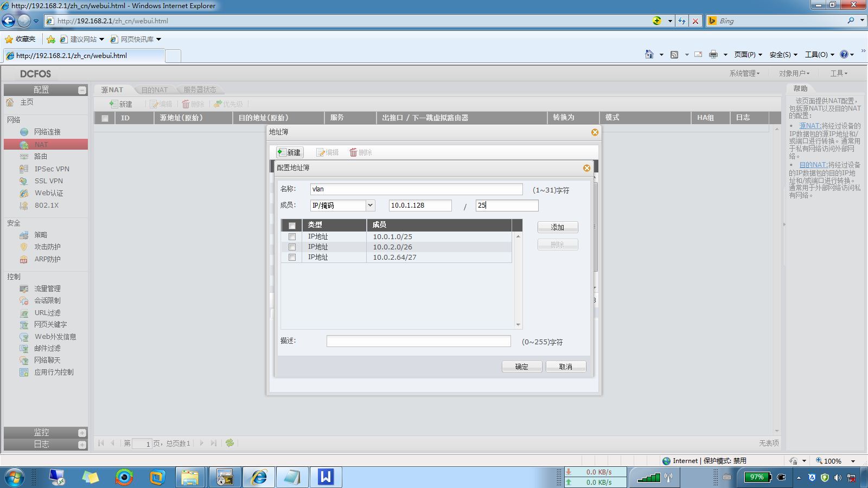Open Windows Start menu

click(15, 478)
